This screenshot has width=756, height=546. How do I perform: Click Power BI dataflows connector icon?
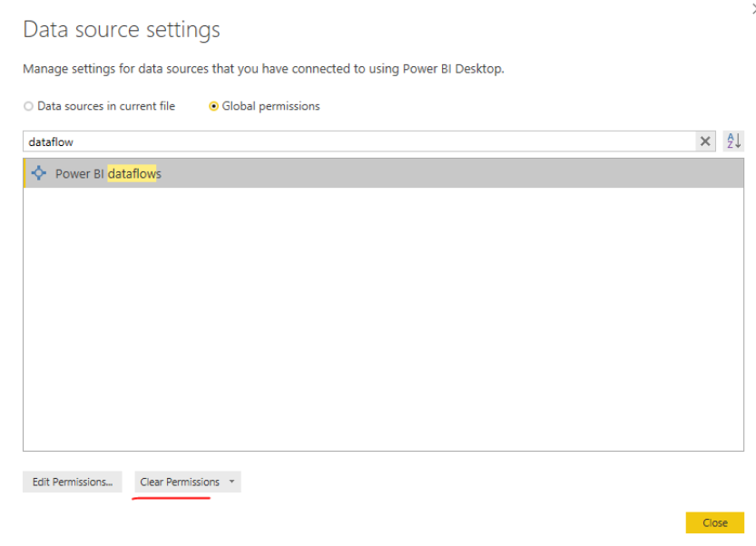coord(38,173)
